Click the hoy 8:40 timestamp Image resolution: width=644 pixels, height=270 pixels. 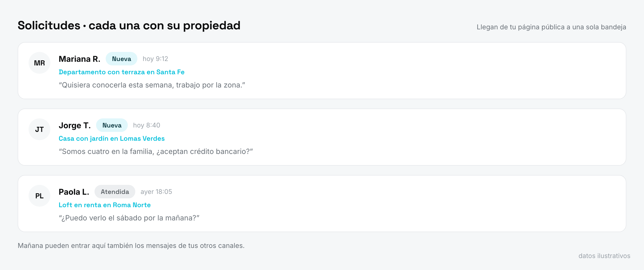click(x=146, y=125)
